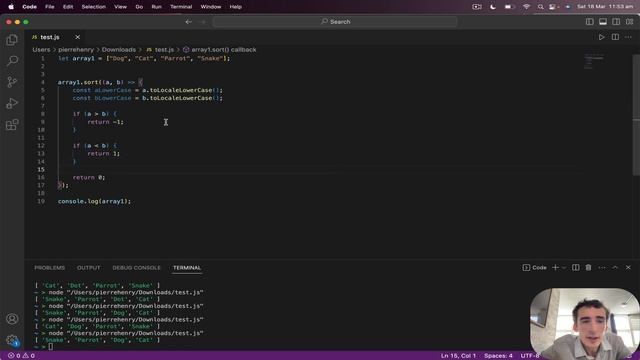Select the Code terminal shell label
The height and width of the screenshot is (360, 640).
[535, 268]
